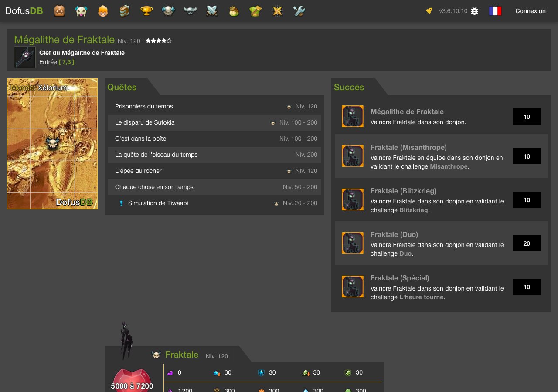The width and height of the screenshot is (558, 392).
Task: Click the horned creature face navbar icon
Action: (x=81, y=11)
